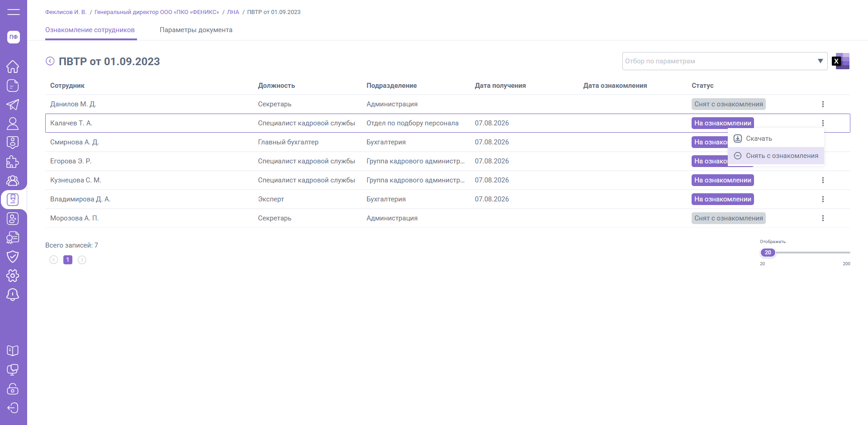Click the Эксперт position cell
The width and height of the screenshot is (868, 425).
(x=271, y=199)
